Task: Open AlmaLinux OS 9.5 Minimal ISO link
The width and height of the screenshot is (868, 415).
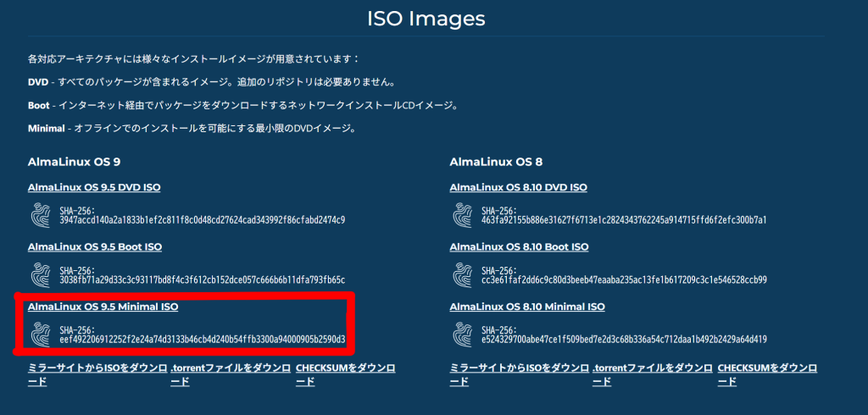Action: 103,307
